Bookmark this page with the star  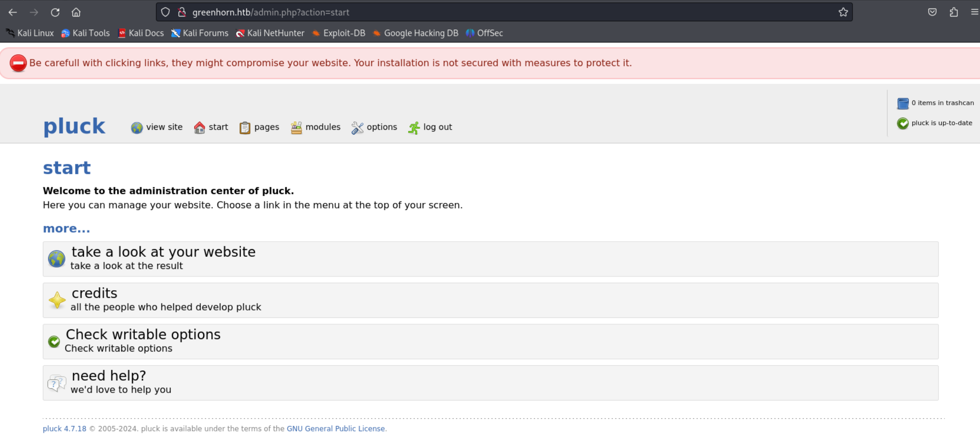(843, 12)
